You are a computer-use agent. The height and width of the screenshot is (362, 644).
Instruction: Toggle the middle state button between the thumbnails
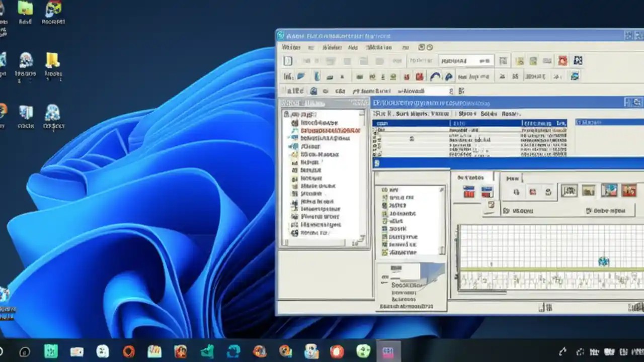click(490, 205)
